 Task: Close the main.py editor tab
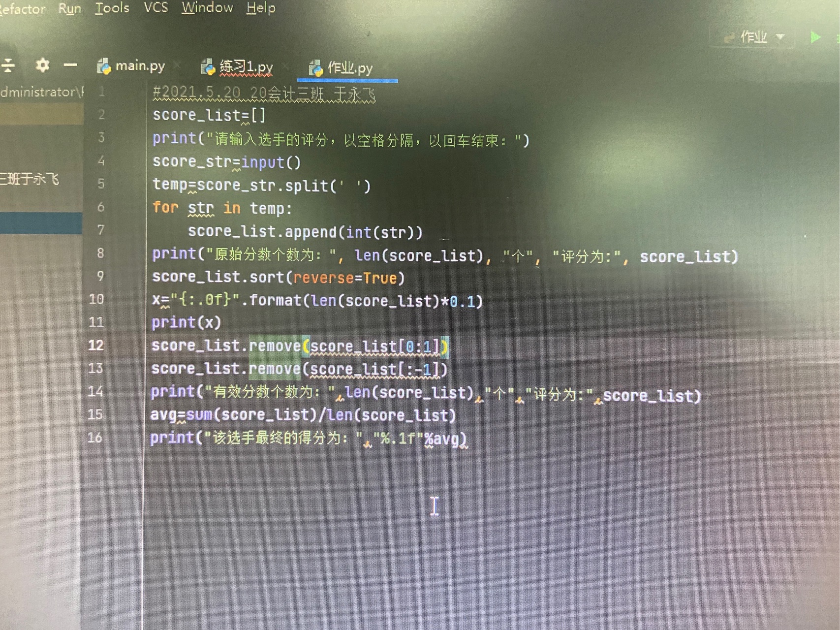pos(177,65)
